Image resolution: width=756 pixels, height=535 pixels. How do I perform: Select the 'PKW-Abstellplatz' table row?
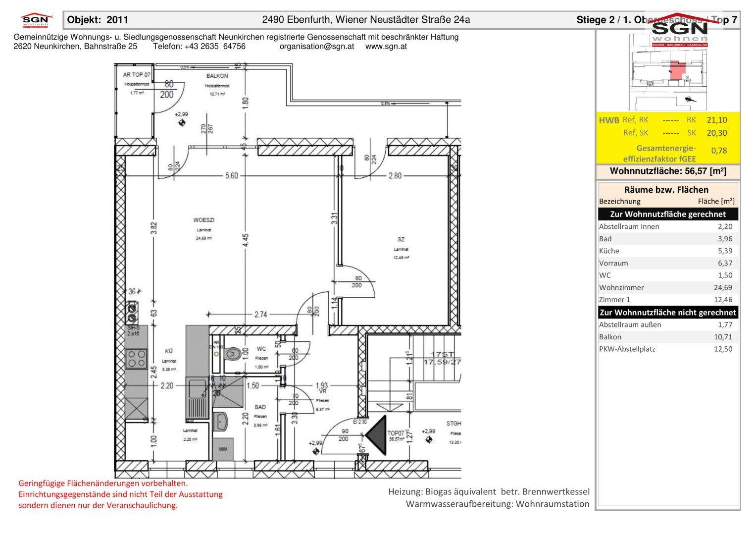(x=668, y=349)
